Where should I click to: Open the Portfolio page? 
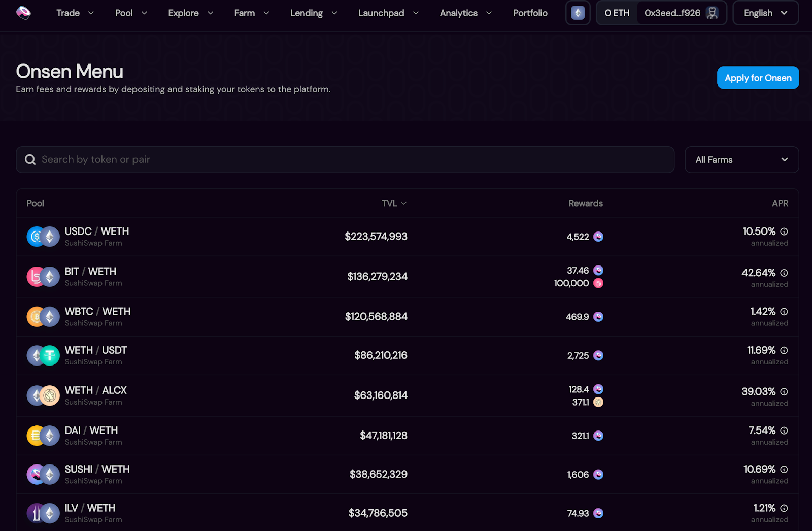pos(530,13)
